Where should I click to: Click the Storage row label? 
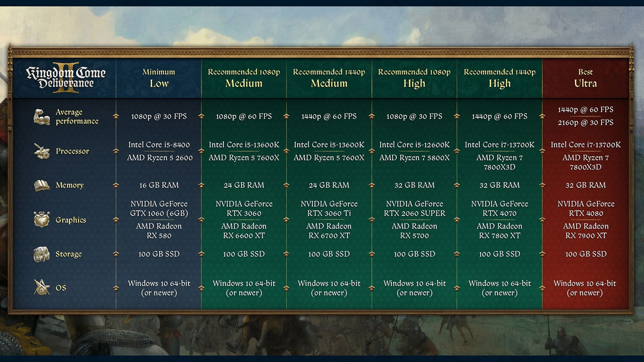coord(68,254)
